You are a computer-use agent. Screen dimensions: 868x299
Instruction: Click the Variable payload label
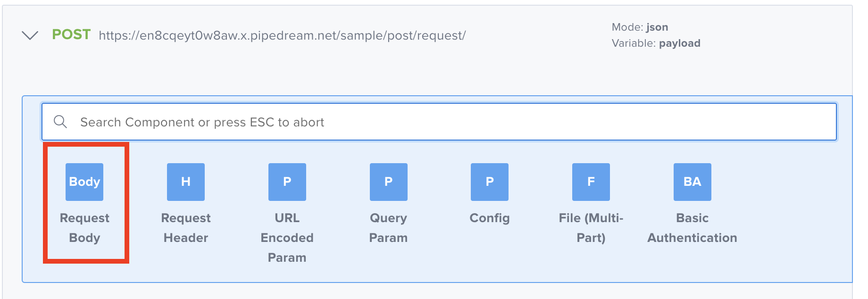[656, 43]
